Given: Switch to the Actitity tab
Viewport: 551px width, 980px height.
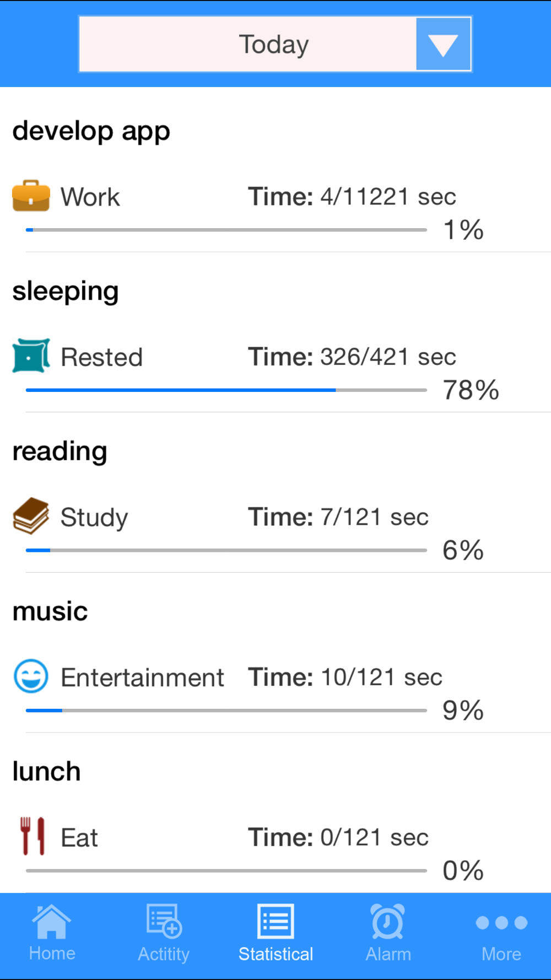Looking at the screenshot, I should (x=164, y=933).
